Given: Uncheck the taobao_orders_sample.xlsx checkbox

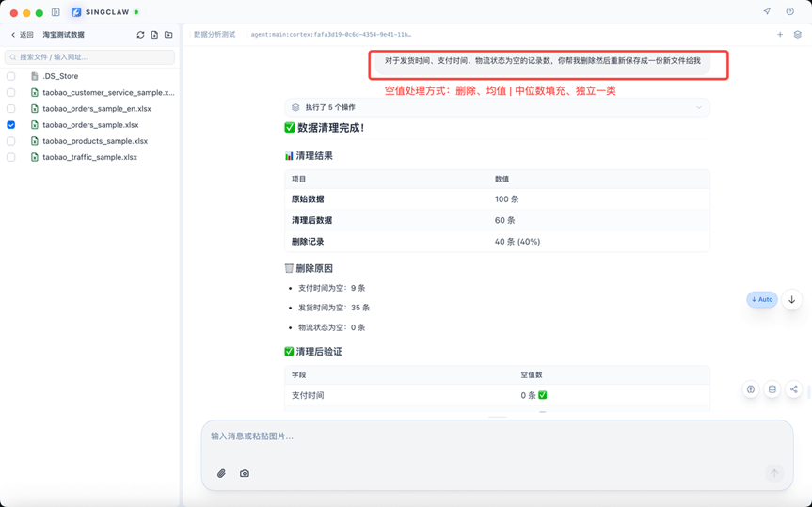Looking at the screenshot, I should (x=11, y=125).
